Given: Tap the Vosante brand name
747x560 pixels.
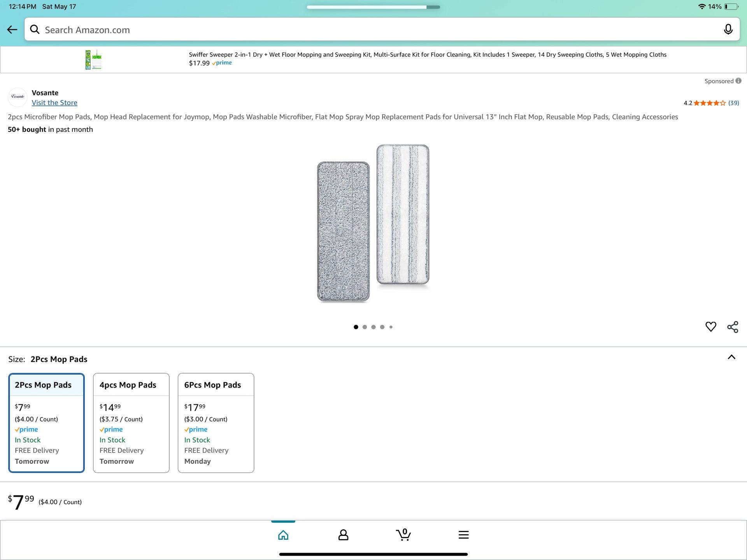Looking at the screenshot, I should pos(45,93).
